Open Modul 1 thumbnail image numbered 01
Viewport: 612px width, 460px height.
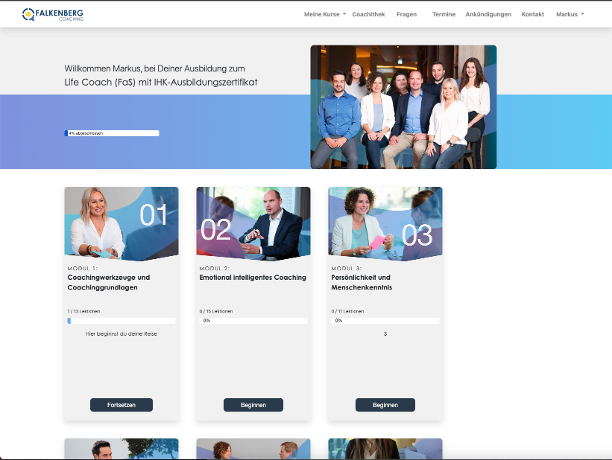121,222
